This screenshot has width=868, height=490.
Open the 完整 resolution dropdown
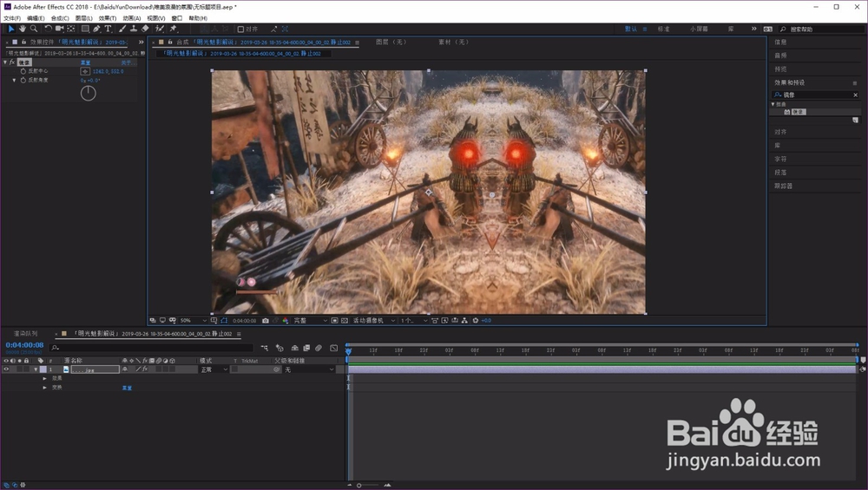[310, 321]
